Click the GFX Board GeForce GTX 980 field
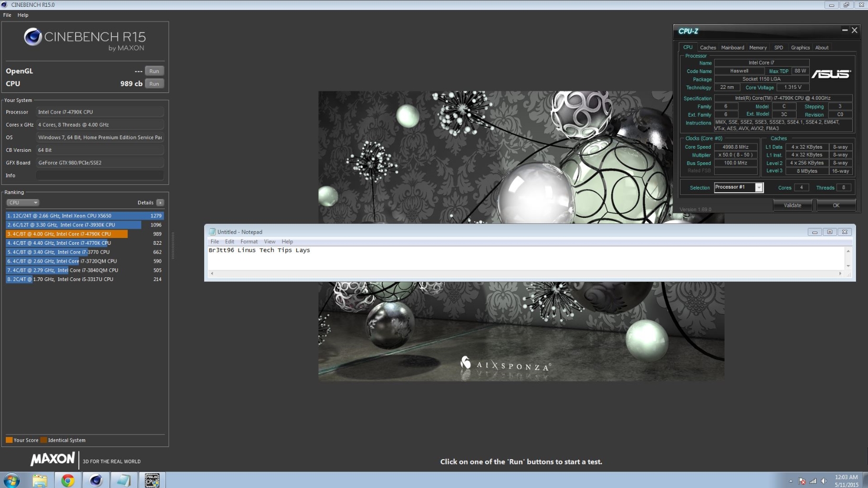The image size is (868, 488). (100, 163)
